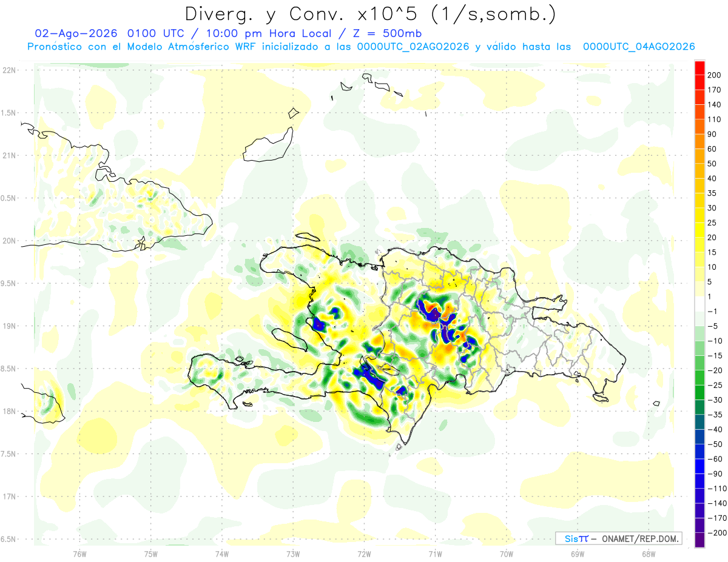Click the legend value '200'

(x=715, y=75)
